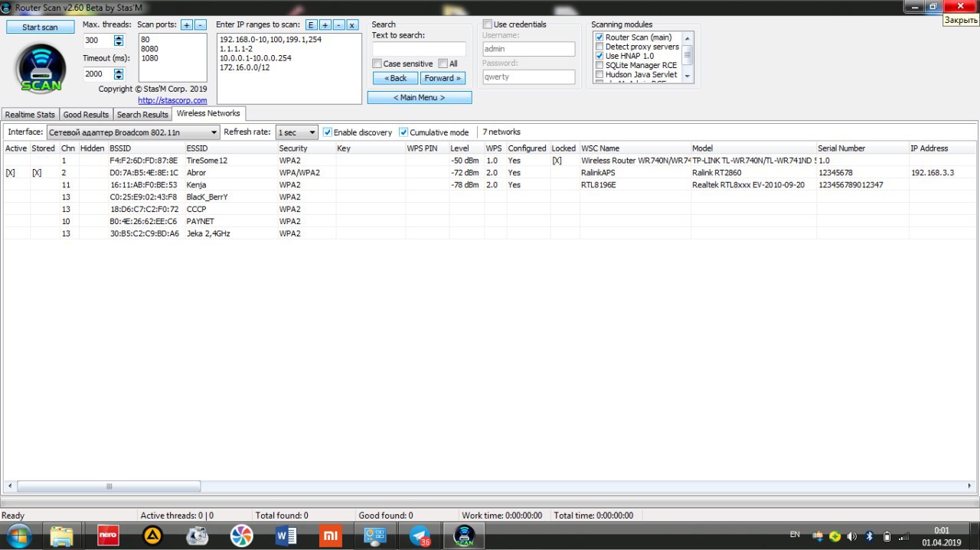
Task: Toggle Cumulative mode checkbox
Action: tap(403, 132)
